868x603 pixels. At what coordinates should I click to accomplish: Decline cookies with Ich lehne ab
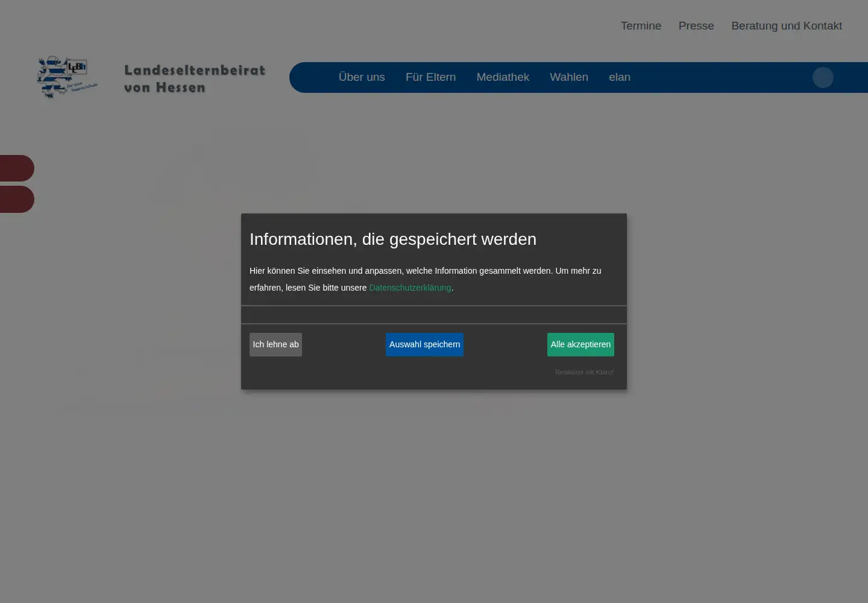[x=275, y=345]
